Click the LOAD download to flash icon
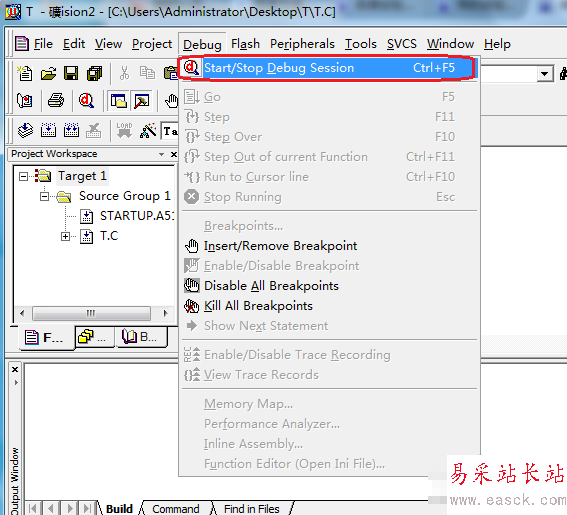 124,131
